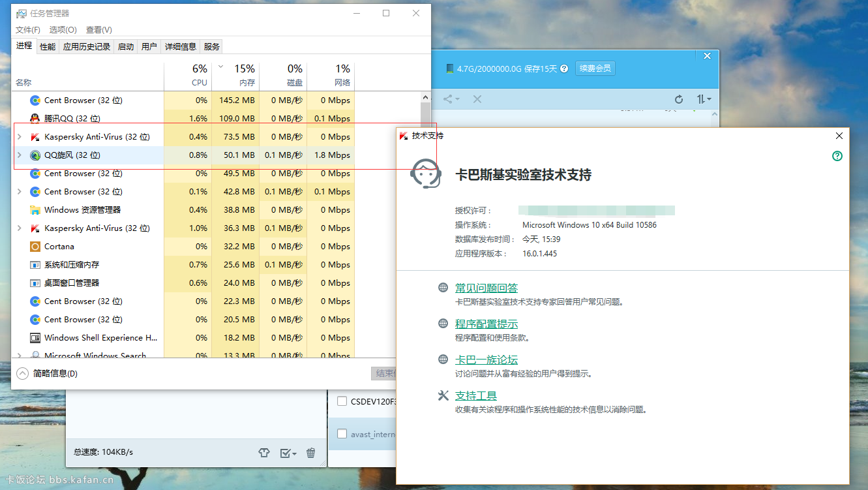Screen dimensions: 868x490
Task: Open the 支持工具 link
Action: tap(476, 396)
